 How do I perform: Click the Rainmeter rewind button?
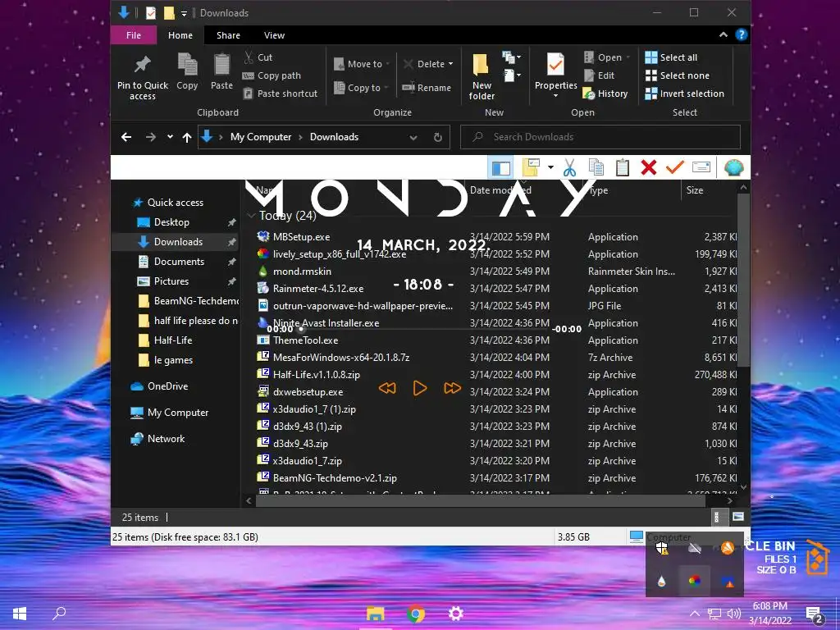coord(387,388)
